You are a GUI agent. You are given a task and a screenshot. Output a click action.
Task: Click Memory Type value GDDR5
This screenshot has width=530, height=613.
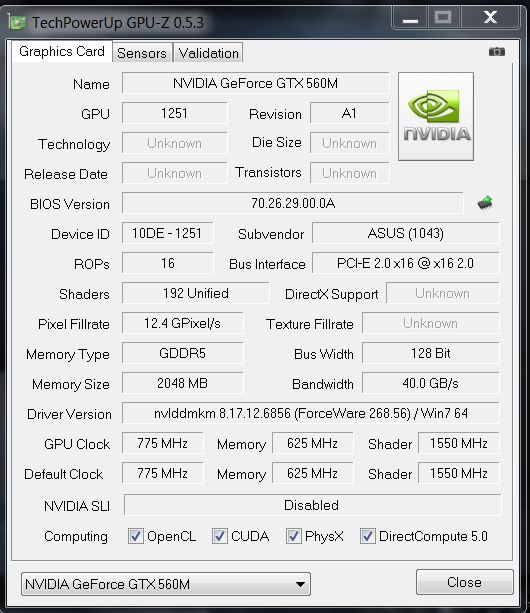182,353
